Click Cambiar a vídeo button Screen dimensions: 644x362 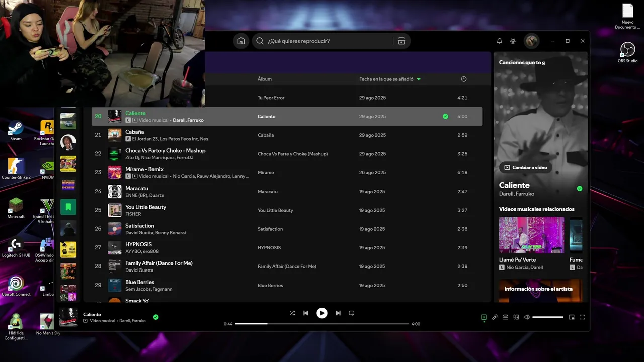point(525,167)
